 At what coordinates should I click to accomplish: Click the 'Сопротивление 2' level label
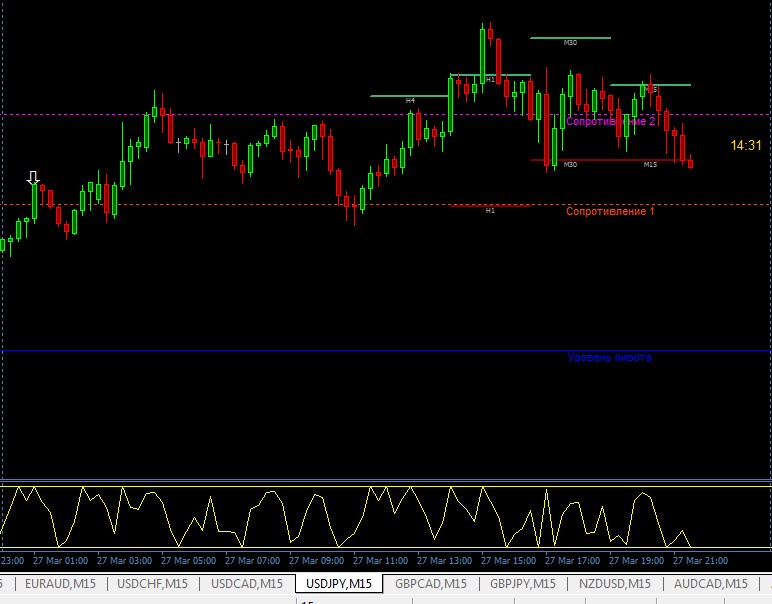(611, 121)
